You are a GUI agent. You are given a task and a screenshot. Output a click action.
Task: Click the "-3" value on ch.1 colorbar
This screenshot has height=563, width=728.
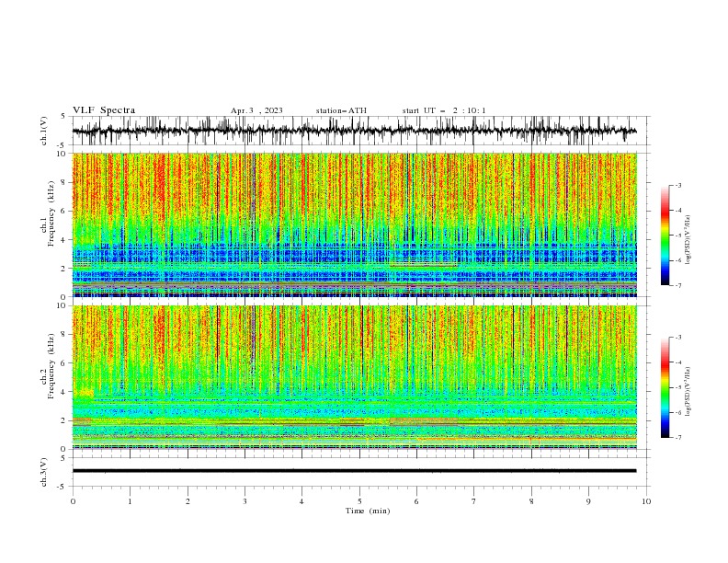click(677, 185)
